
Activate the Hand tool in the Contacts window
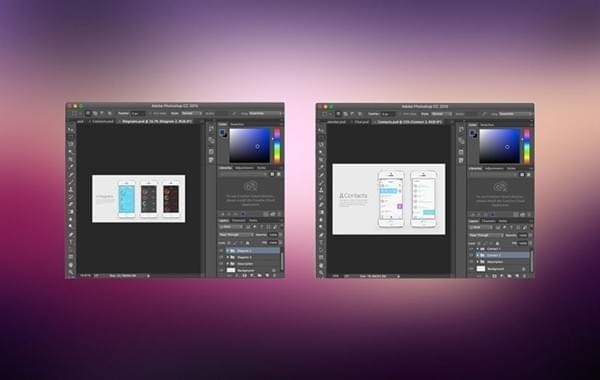click(x=321, y=265)
